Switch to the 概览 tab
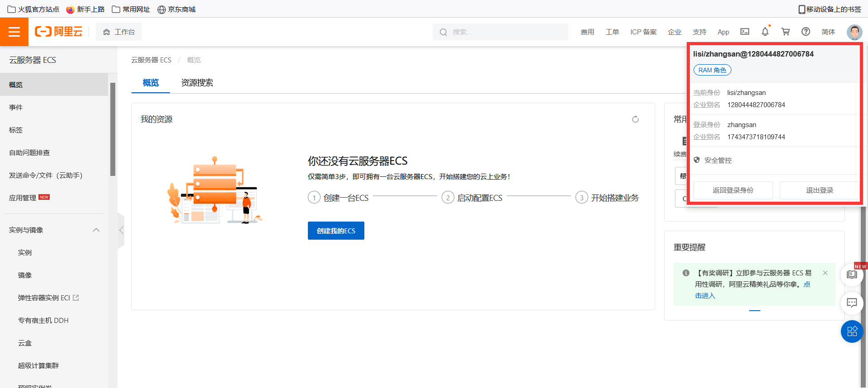 151,83
